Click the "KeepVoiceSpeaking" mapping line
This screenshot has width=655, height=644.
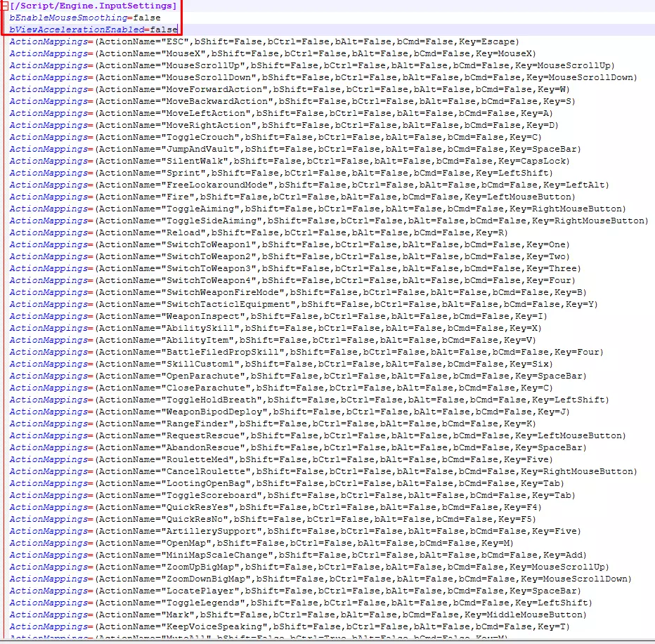[x=290, y=627]
